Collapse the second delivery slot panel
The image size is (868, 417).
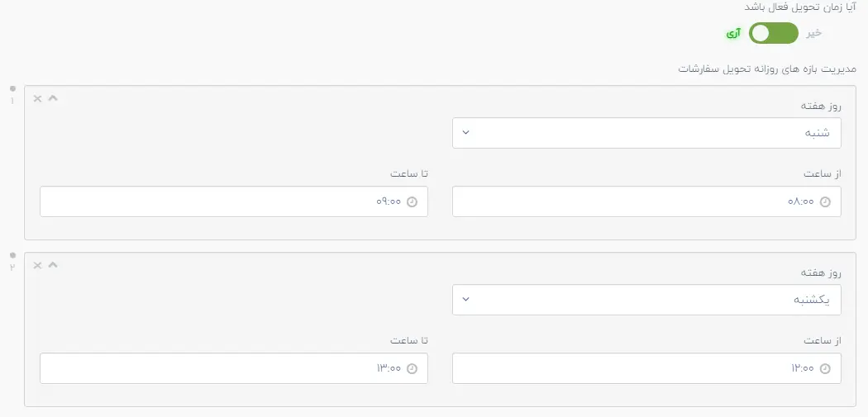[53, 265]
